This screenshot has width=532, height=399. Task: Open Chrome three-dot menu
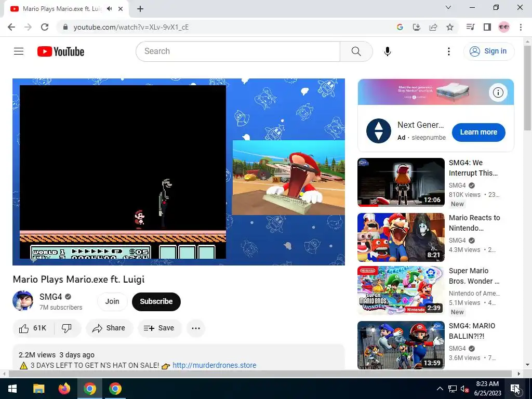(521, 27)
